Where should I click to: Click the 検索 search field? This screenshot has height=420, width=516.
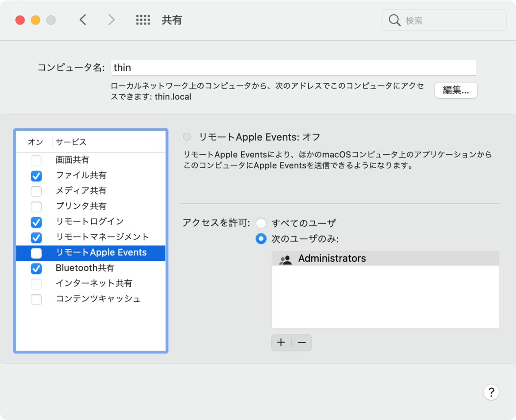click(x=444, y=20)
